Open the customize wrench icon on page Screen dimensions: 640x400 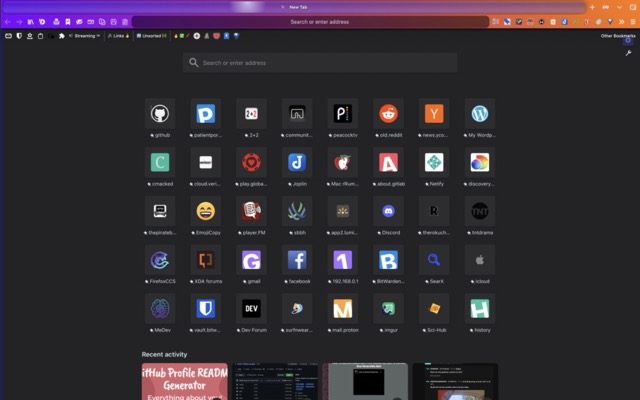click(628, 53)
